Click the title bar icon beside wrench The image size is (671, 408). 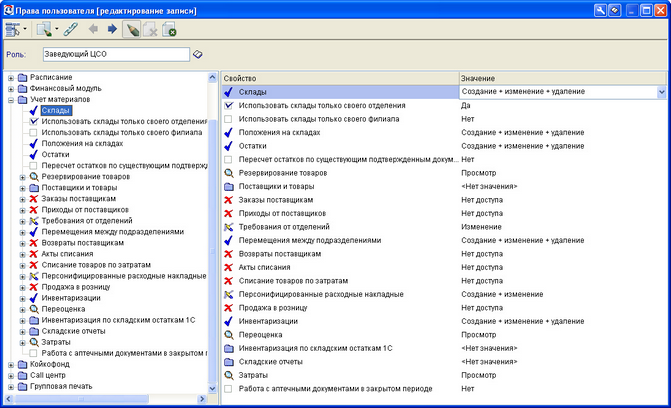(615, 10)
